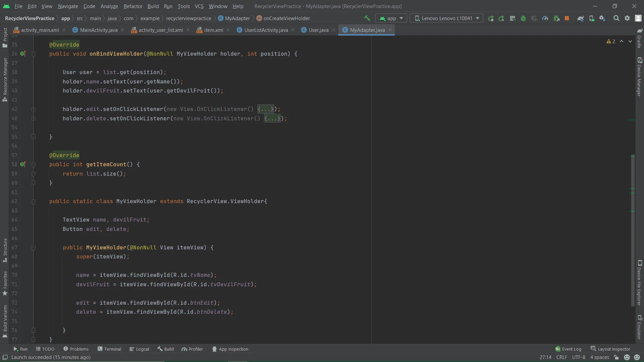The height and width of the screenshot is (362, 644).
Task: Open the Favorites tool window
Action: pos(5,283)
